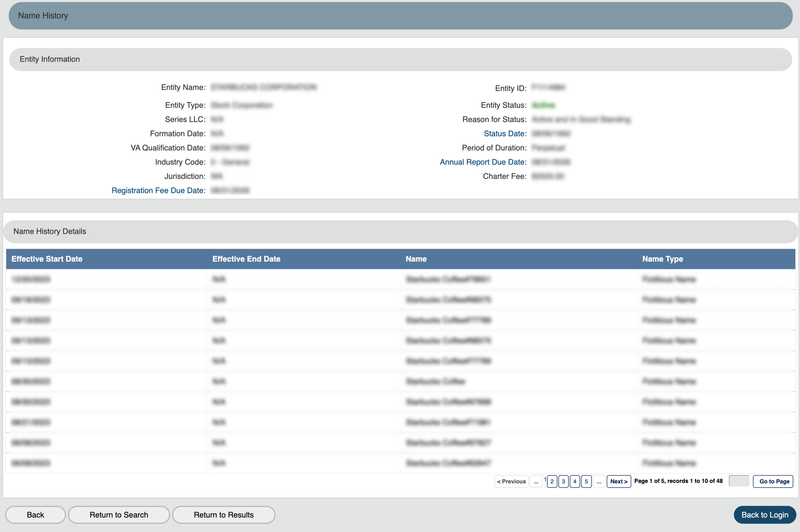Select the Entity Information section heading
Screen dimensions: 800x532
coord(401,59)
